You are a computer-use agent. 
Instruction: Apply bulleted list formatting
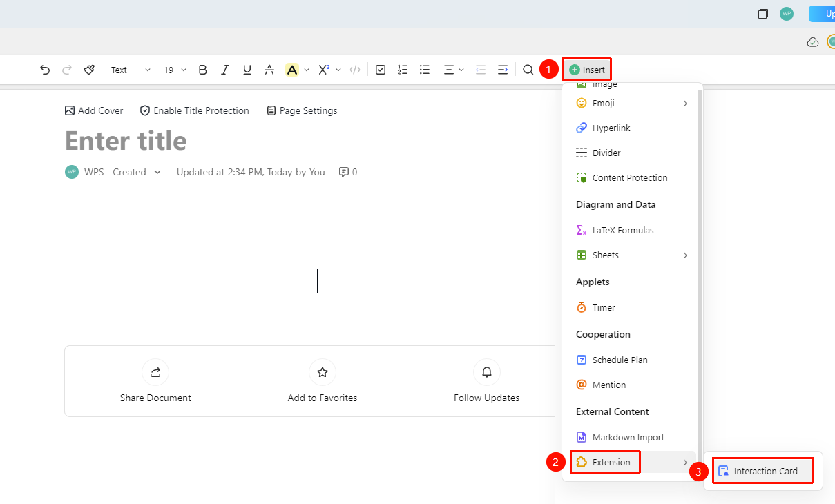425,70
